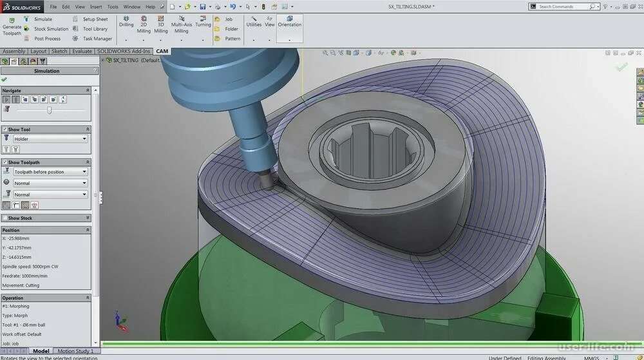Open the Window menu
Image resolution: width=644 pixels, height=360 pixels.
tap(132, 6)
